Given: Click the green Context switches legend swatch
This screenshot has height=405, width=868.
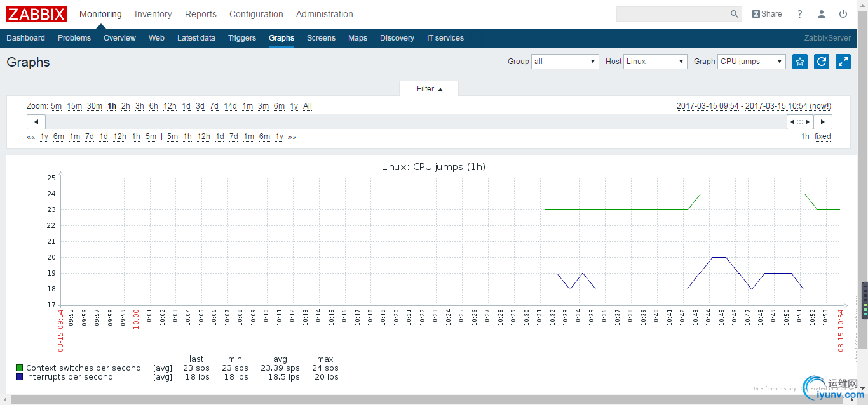Looking at the screenshot, I should tap(19, 368).
